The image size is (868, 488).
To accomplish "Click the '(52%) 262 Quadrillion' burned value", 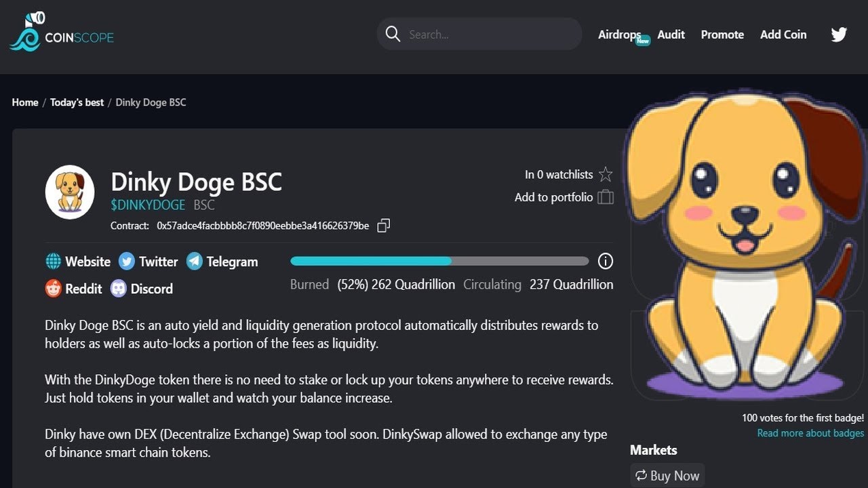I will click(x=396, y=285).
